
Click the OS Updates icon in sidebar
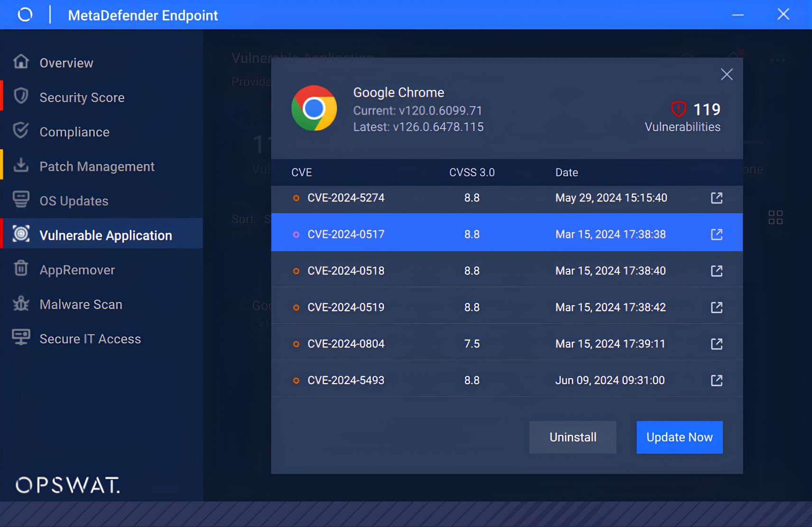click(x=21, y=200)
